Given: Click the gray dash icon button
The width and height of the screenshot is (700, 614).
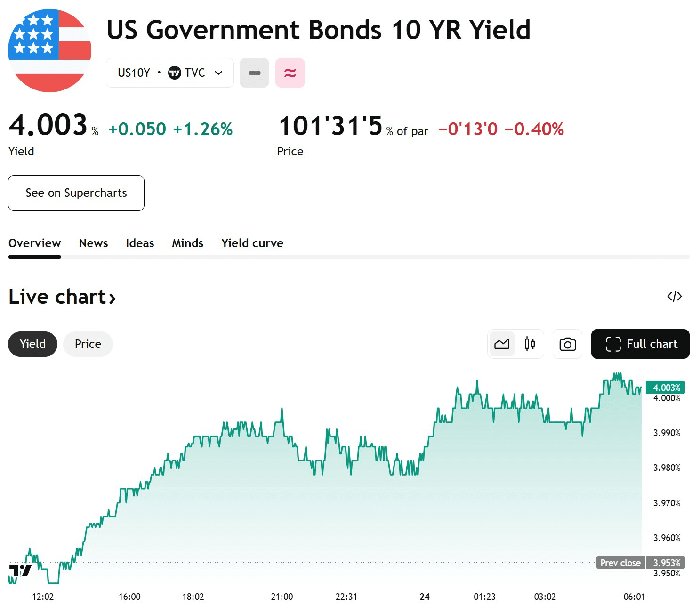Looking at the screenshot, I should [254, 73].
